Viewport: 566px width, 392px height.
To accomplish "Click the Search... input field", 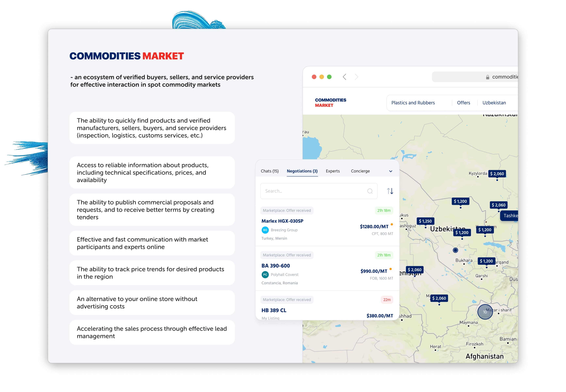I will pyautogui.click(x=319, y=191).
